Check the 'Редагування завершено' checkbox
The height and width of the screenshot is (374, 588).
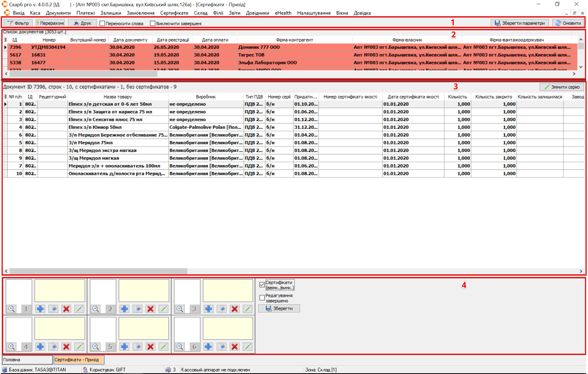pyautogui.click(x=262, y=298)
